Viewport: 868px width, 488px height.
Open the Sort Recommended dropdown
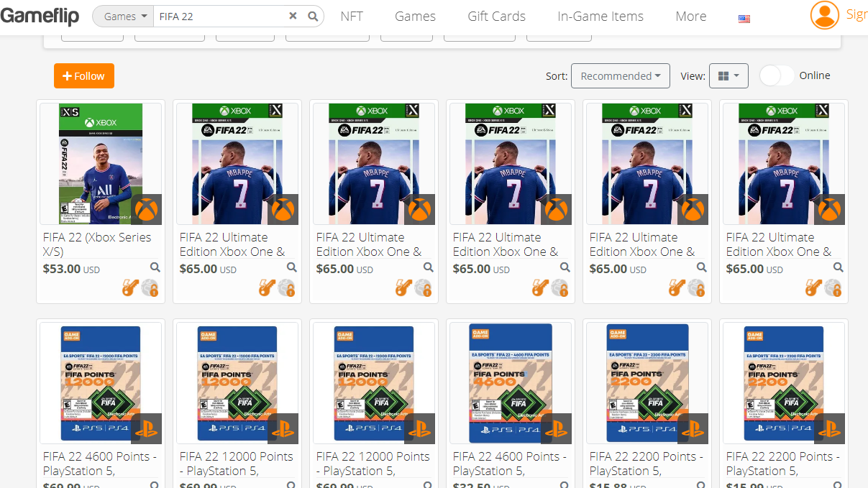[620, 75]
